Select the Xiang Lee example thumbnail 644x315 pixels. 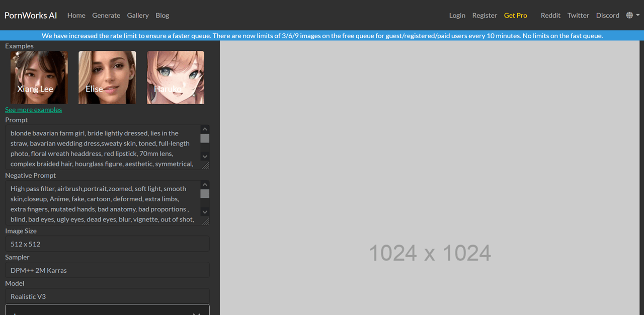pyautogui.click(x=39, y=77)
